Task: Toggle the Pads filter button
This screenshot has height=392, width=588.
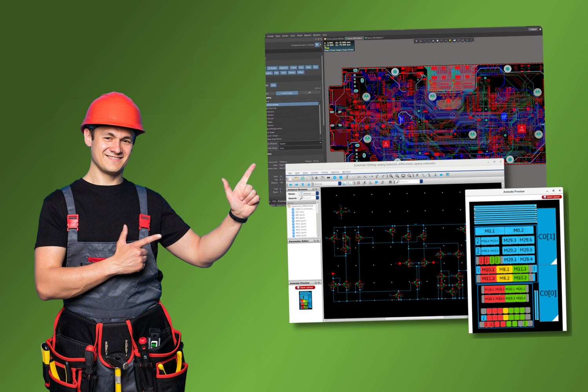Action: [308, 67]
